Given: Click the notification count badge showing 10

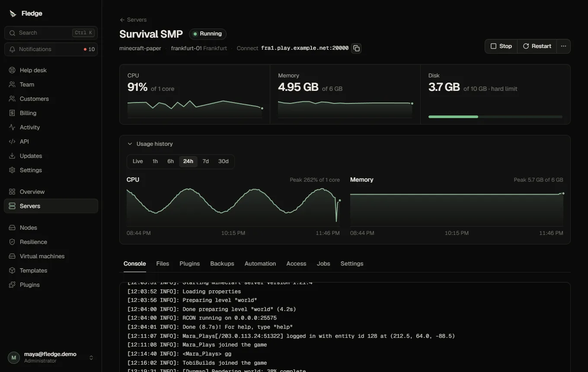Looking at the screenshot, I should 89,49.
